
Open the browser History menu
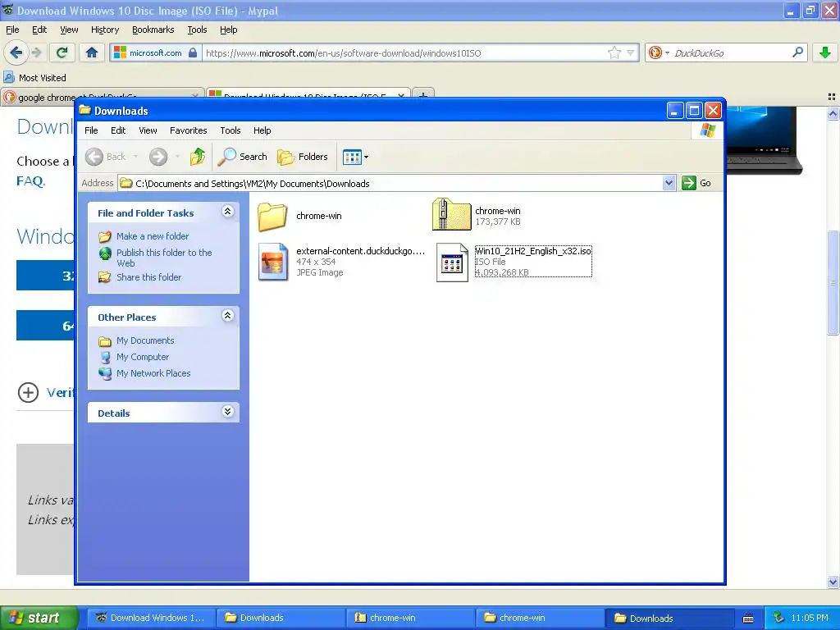(x=104, y=30)
